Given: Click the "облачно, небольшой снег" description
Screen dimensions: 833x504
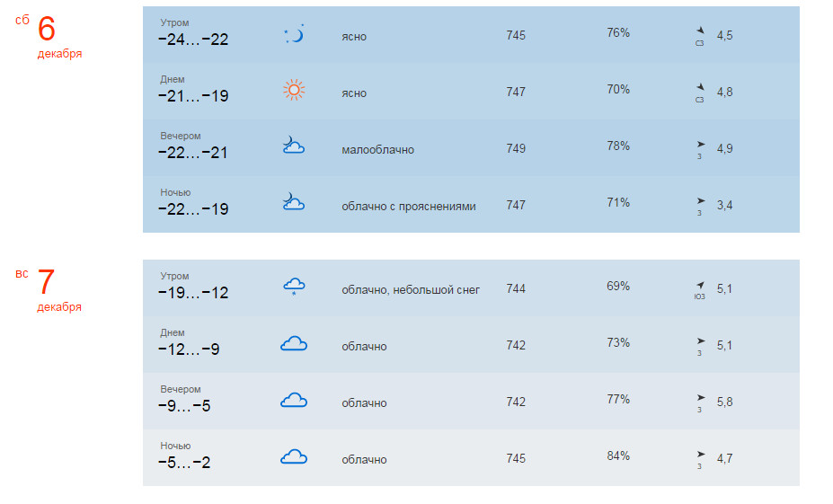Looking at the screenshot, I should pyautogui.click(x=411, y=290).
